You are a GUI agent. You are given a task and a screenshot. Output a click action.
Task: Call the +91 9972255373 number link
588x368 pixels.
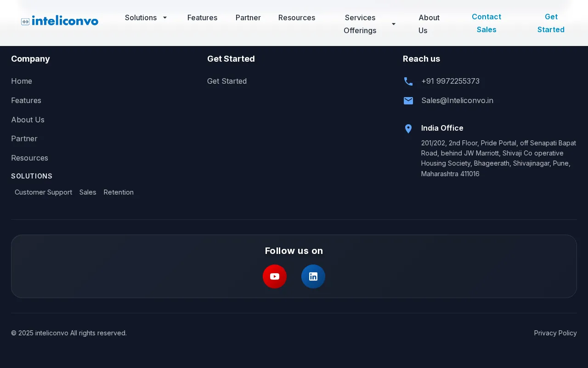click(450, 81)
